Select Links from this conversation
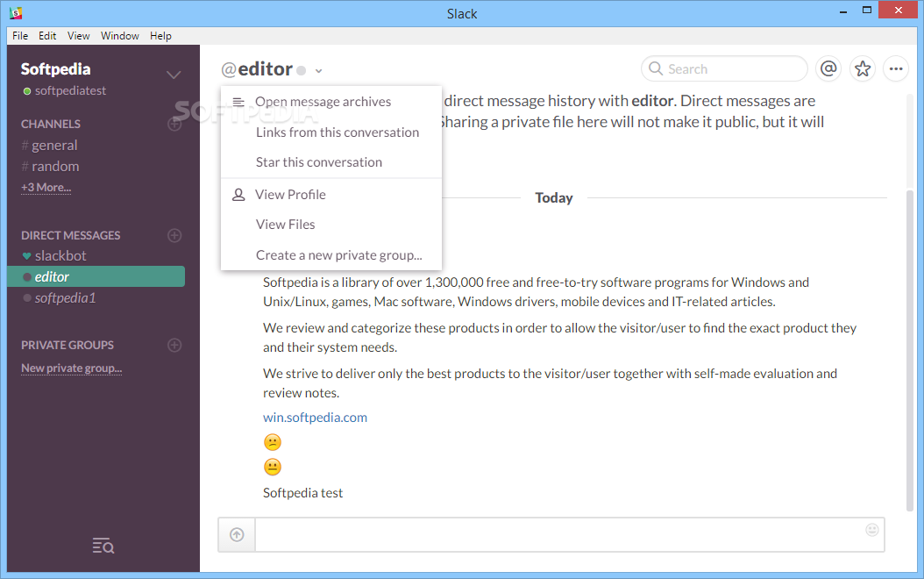The height and width of the screenshot is (579, 924). tap(331, 132)
